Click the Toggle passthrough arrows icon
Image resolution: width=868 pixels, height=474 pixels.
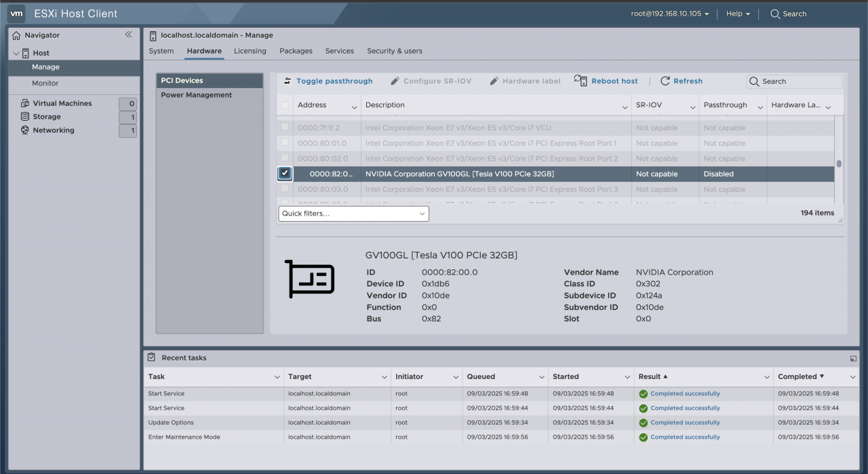(288, 81)
